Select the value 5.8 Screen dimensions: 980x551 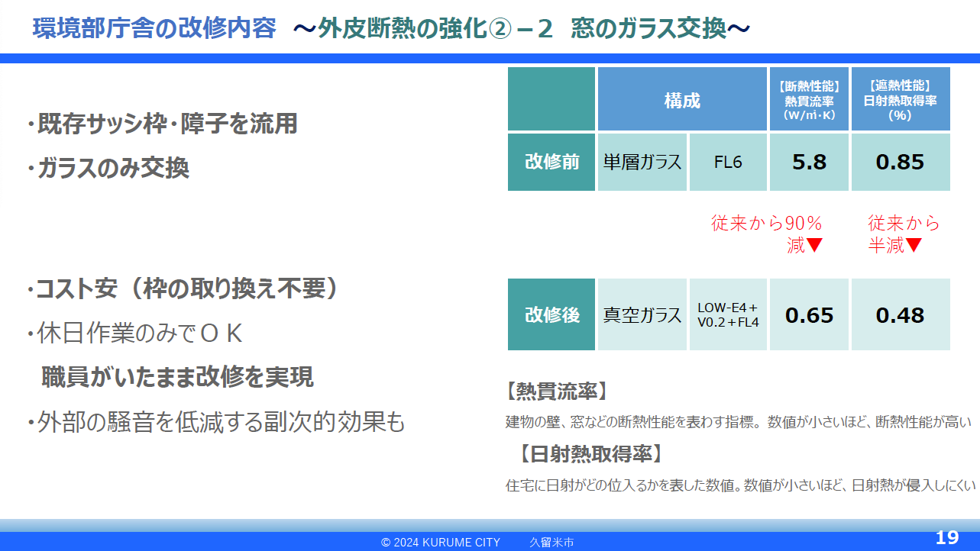[809, 162]
